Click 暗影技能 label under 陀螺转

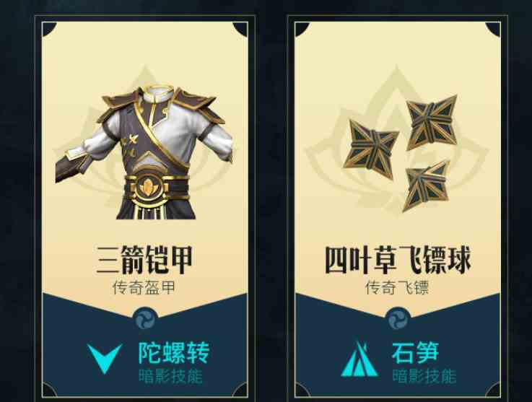[170, 377]
